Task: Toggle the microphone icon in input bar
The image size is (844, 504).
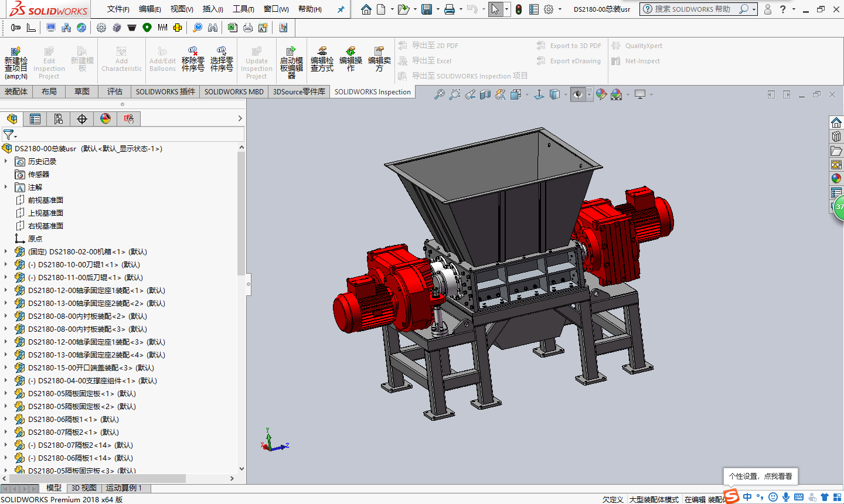Action: click(x=786, y=497)
